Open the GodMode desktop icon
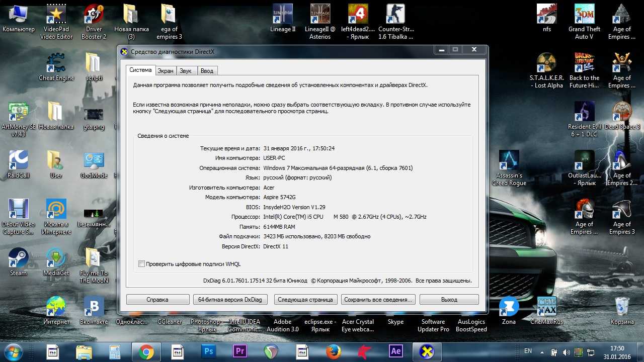The image size is (644, 362). (94, 164)
